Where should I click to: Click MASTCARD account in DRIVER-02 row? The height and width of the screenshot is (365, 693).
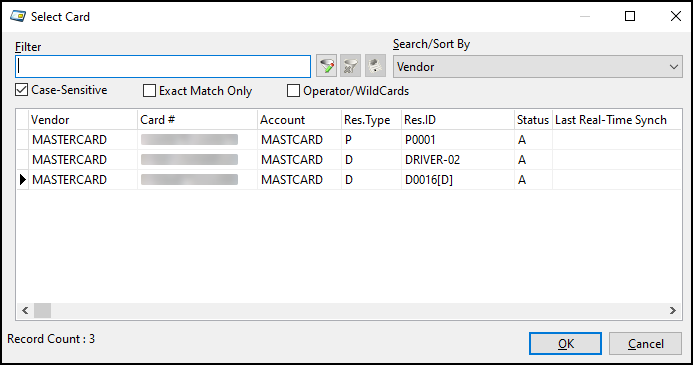[x=292, y=160]
